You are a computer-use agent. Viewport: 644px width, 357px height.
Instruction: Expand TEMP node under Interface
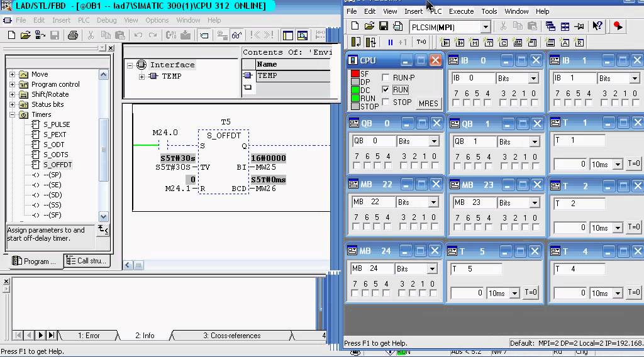tap(142, 76)
